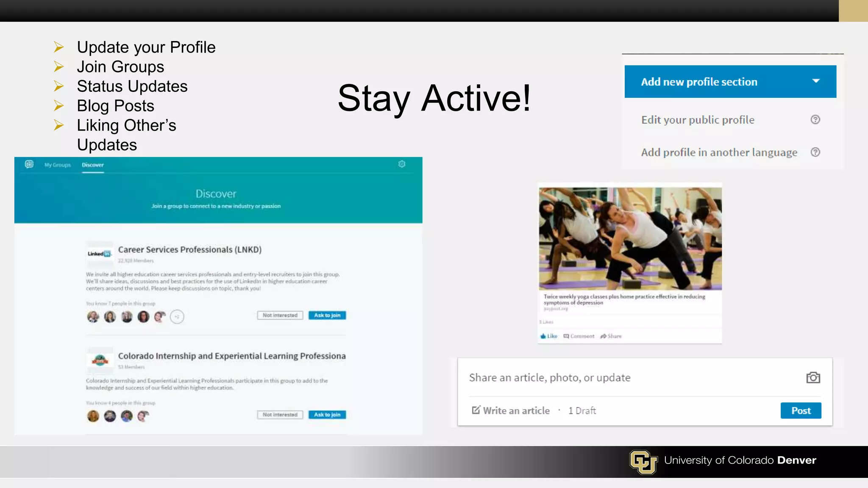Click the yoga class photo thumbnail
The height and width of the screenshot is (488, 868).
630,239
